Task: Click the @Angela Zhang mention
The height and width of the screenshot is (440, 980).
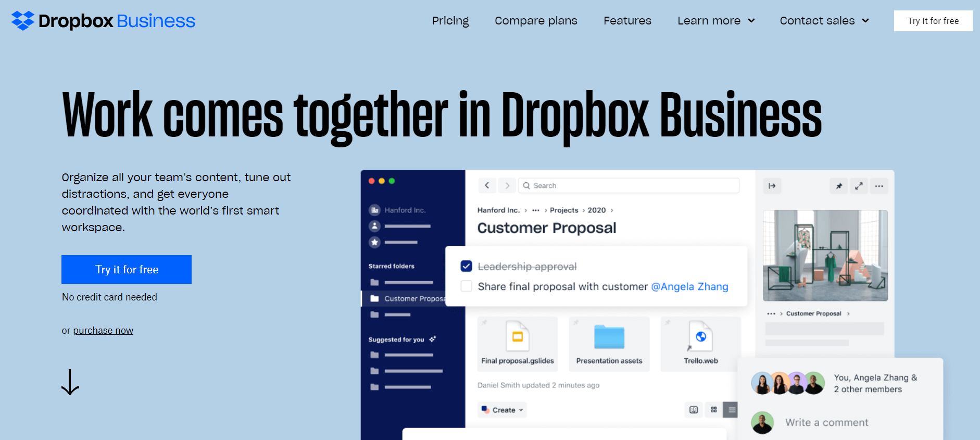Action: (689, 286)
